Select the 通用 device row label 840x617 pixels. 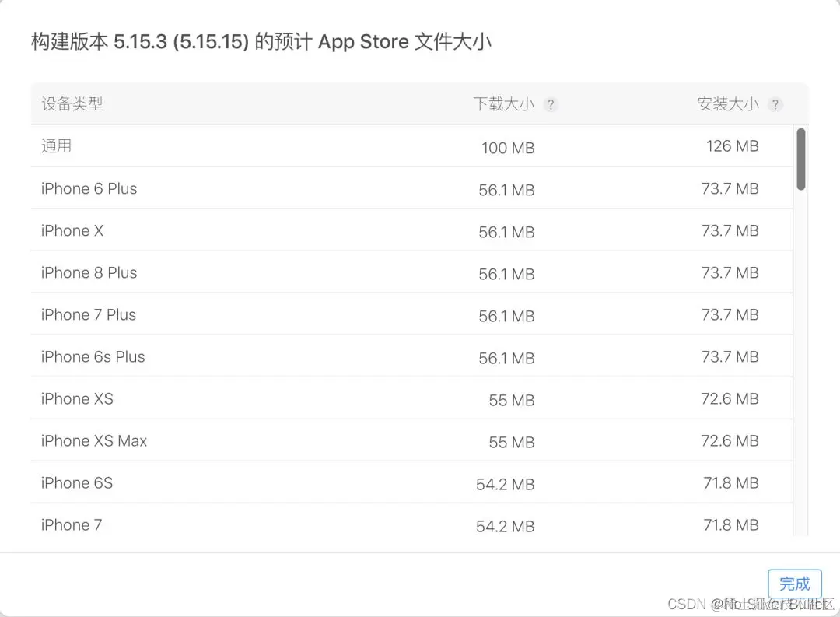tap(56, 145)
